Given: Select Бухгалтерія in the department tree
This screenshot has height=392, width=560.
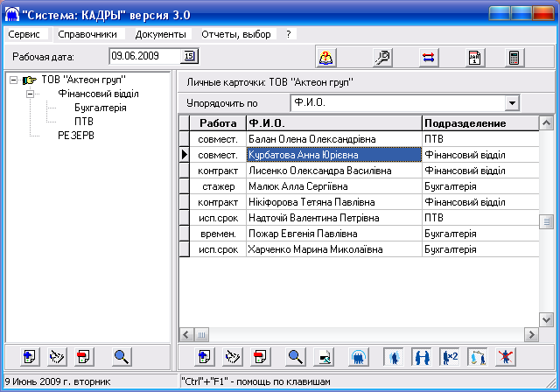Looking at the screenshot, I should pos(100,108).
